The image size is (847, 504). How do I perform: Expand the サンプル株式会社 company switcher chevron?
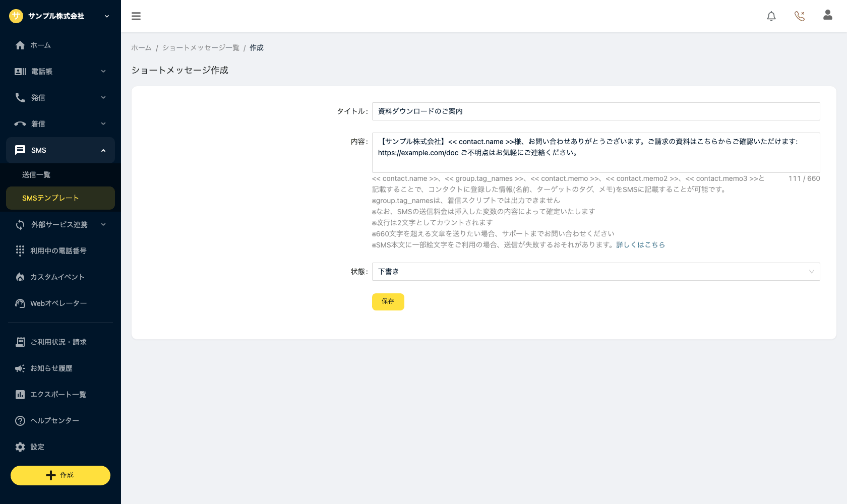(107, 16)
